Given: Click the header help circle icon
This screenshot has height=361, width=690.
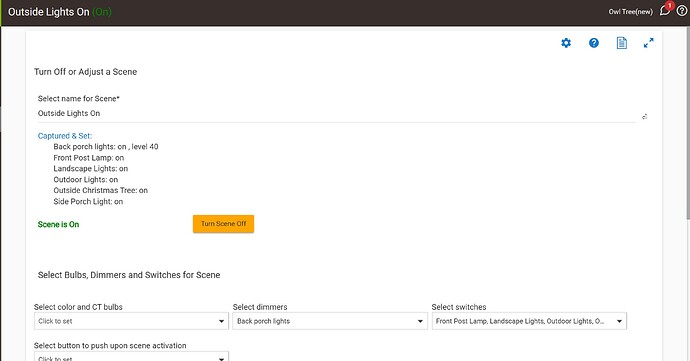Looking at the screenshot, I should click(x=682, y=11).
